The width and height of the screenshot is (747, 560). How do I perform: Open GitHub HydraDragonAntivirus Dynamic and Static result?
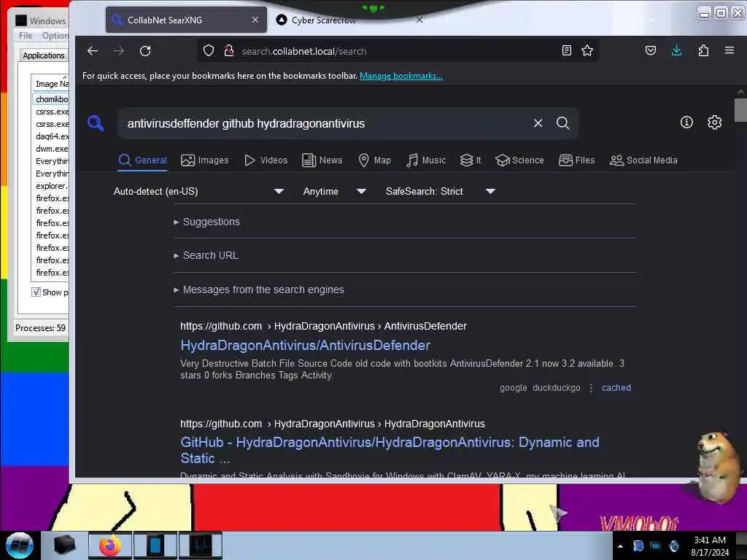390,450
